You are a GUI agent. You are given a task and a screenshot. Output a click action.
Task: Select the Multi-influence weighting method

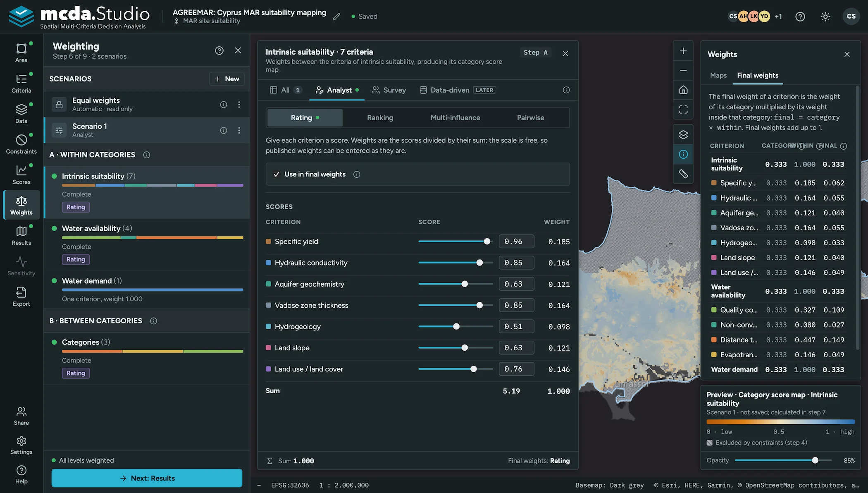[455, 118]
